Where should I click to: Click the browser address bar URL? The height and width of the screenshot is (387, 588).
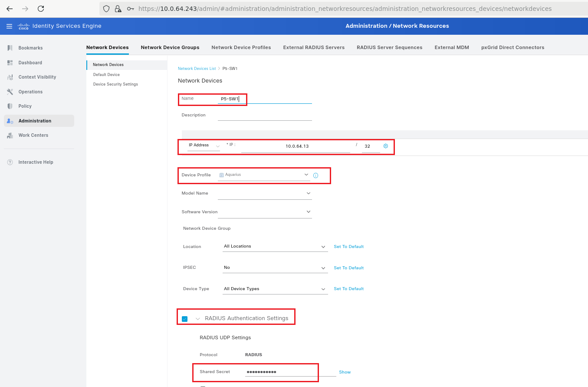coord(345,9)
